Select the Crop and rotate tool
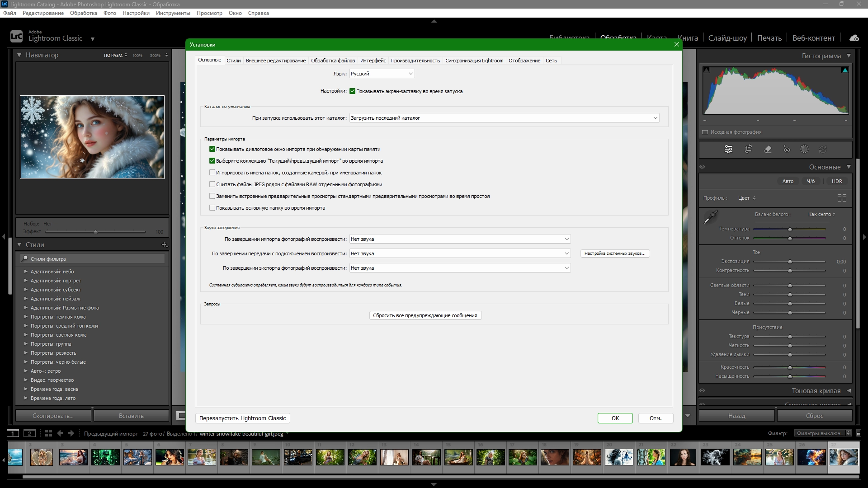868x488 pixels. [748, 150]
